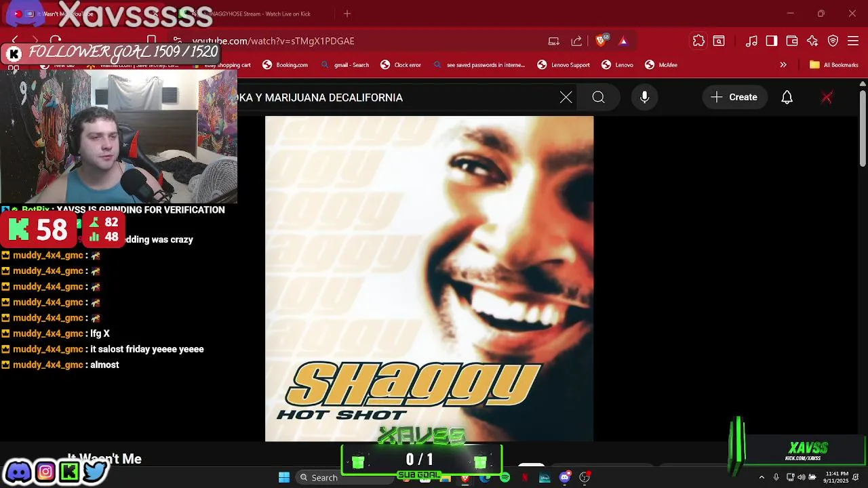The image size is (868, 488).
Task: Open the Windows Start menu
Action: (x=284, y=477)
